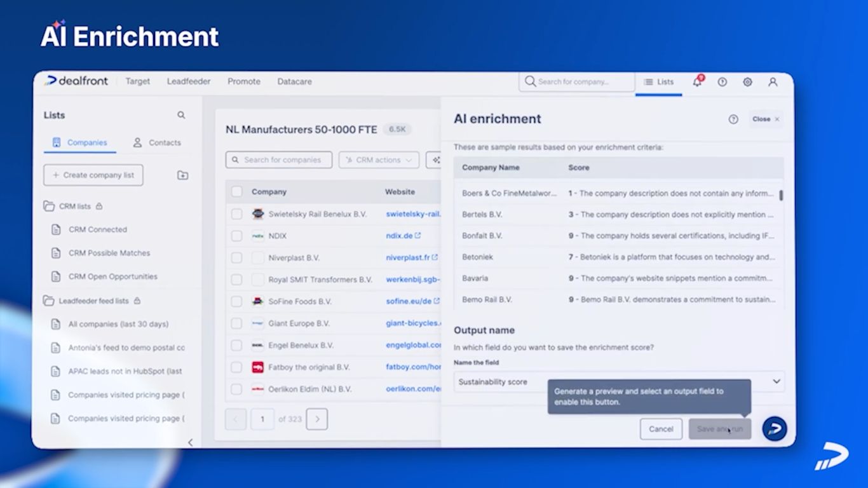Image resolution: width=868 pixels, height=488 pixels.
Task: Open the Promote menu
Action: [244, 81]
